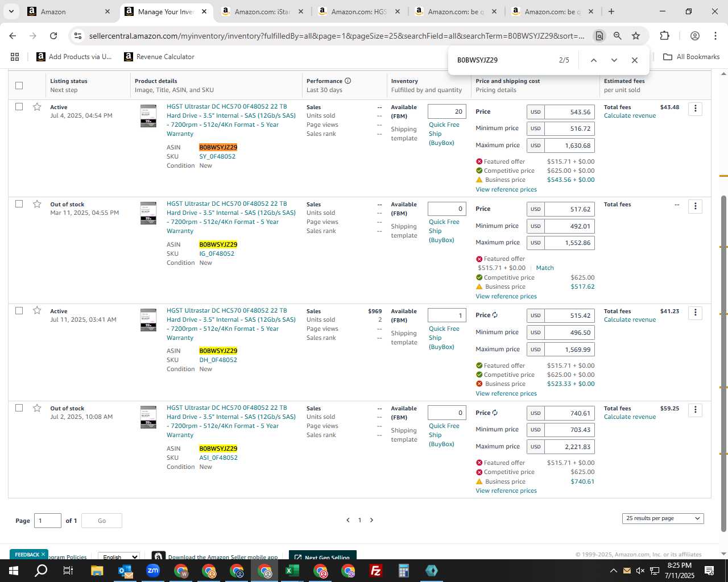Open the All Bookmarks folder
Screen dimensions: 728x582
(692, 57)
